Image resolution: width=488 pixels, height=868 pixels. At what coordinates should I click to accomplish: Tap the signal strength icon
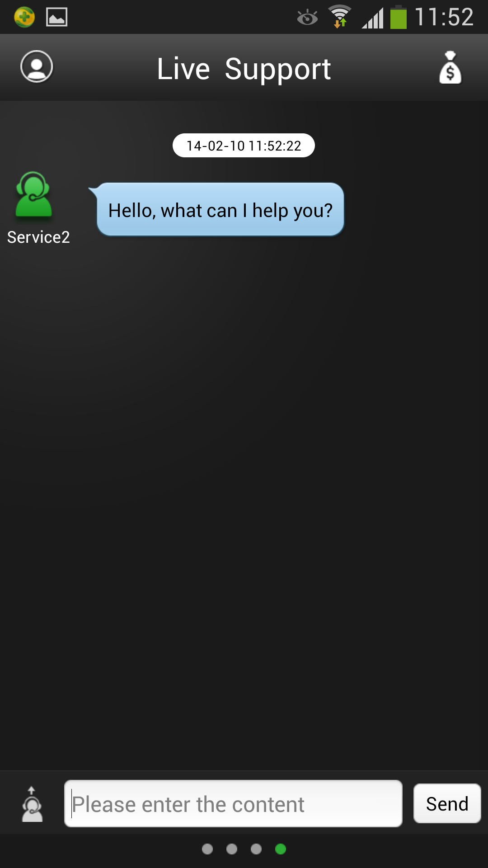pyautogui.click(x=373, y=18)
